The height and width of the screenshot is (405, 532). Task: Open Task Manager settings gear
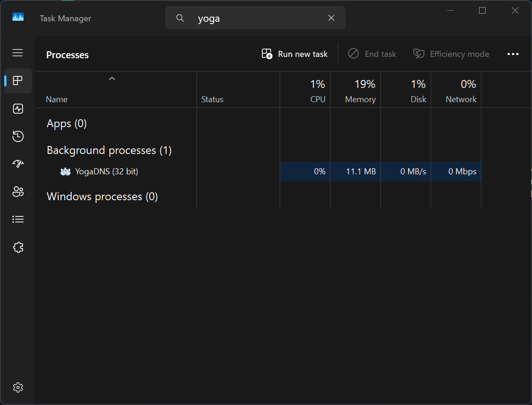(x=18, y=387)
